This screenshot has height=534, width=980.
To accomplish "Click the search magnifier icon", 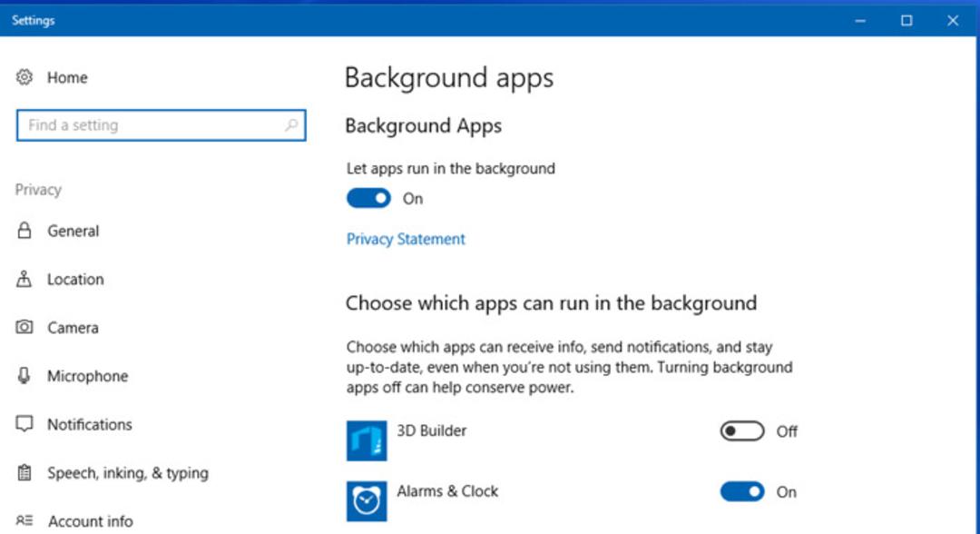I will 291,125.
